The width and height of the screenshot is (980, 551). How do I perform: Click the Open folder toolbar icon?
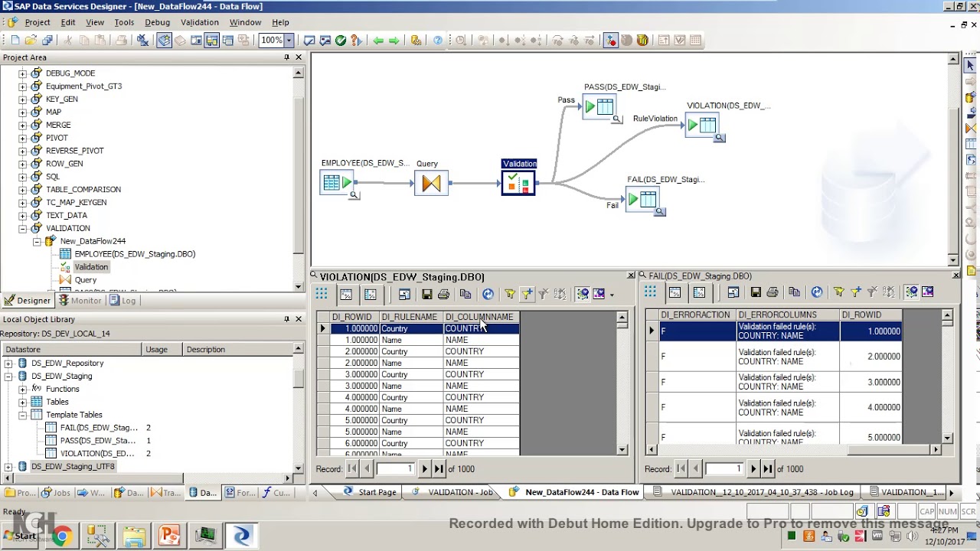pos(31,41)
